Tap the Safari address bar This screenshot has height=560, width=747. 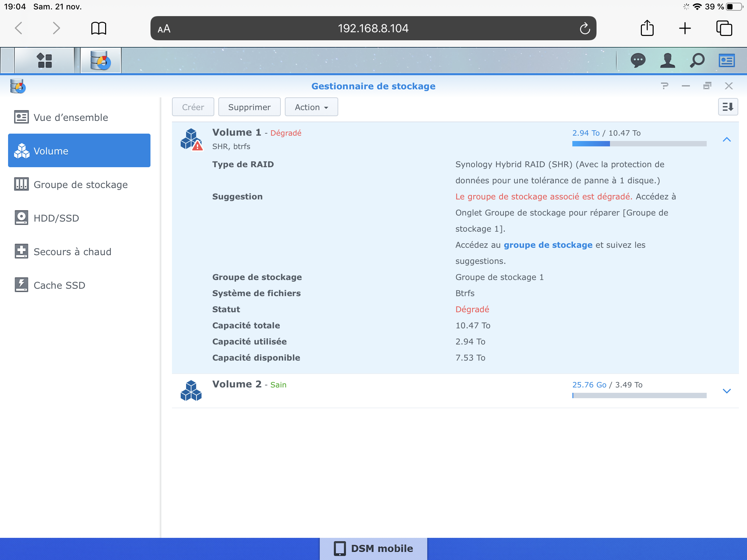tap(373, 28)
